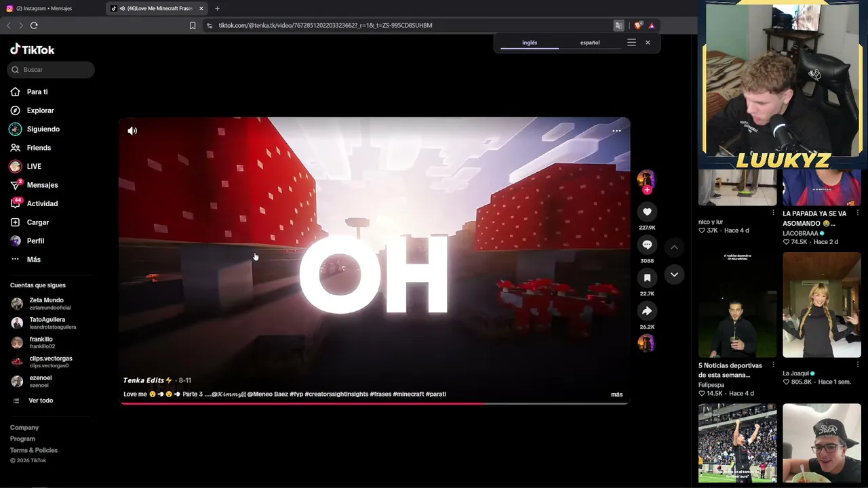Screen dimensions: 868x488
Task: Follow the creator with the plus badge
Action: (x=646, y=190)
